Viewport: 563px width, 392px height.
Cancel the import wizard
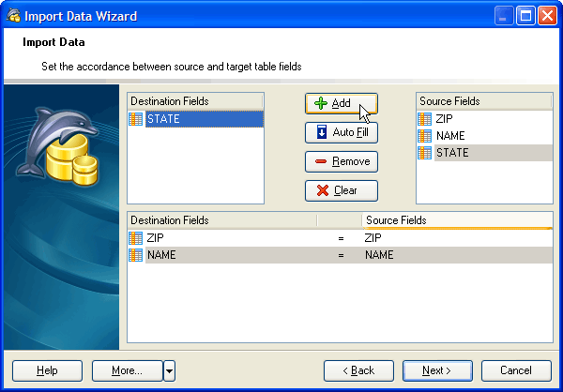[x=516, y=370]
